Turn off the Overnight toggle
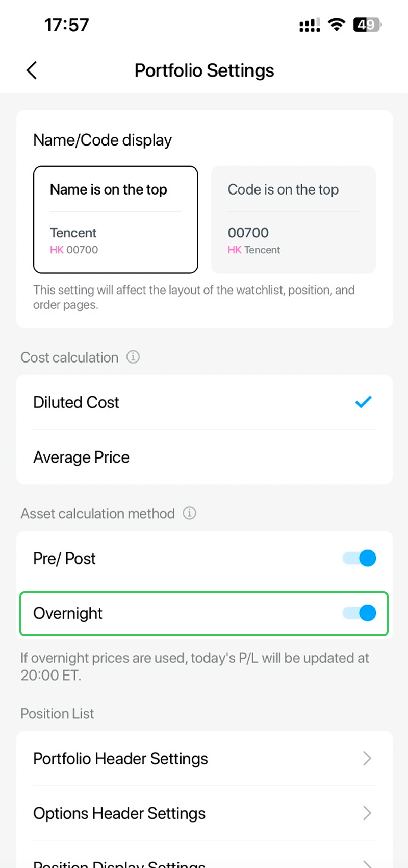 (360, 613)
